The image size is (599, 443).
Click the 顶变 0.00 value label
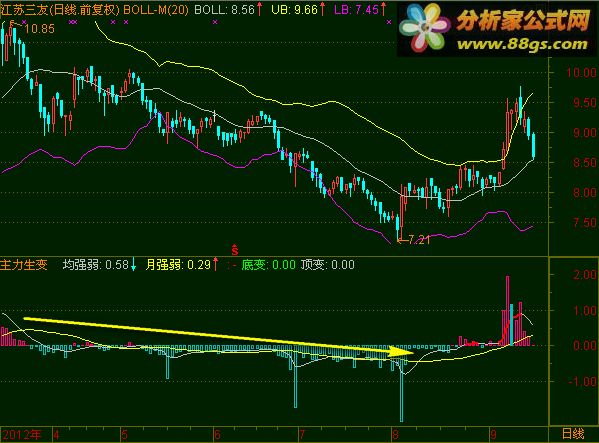tap(327, 265)
